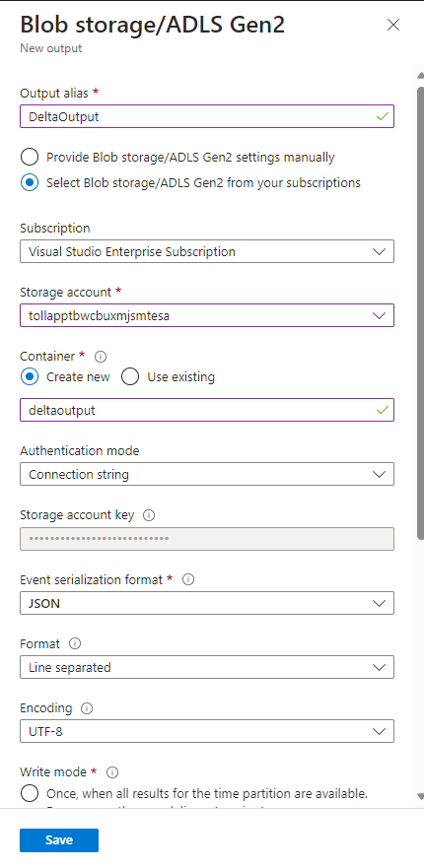Click the info icon next to Format

[75, 643]
